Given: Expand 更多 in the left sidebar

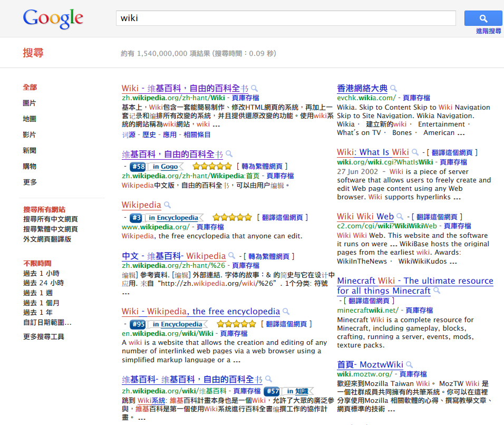Looking at the screenshot, I should tap(30, 182).
